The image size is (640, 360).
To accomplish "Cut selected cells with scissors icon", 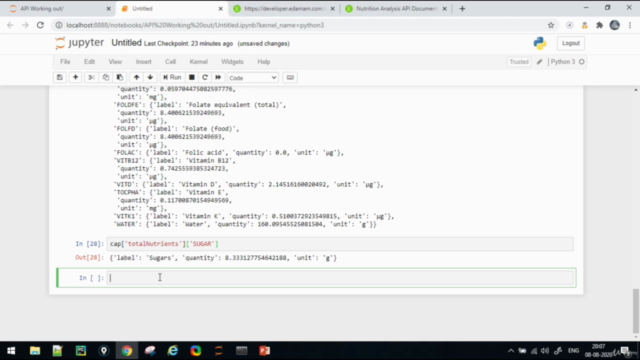I will tap(91, 78).
